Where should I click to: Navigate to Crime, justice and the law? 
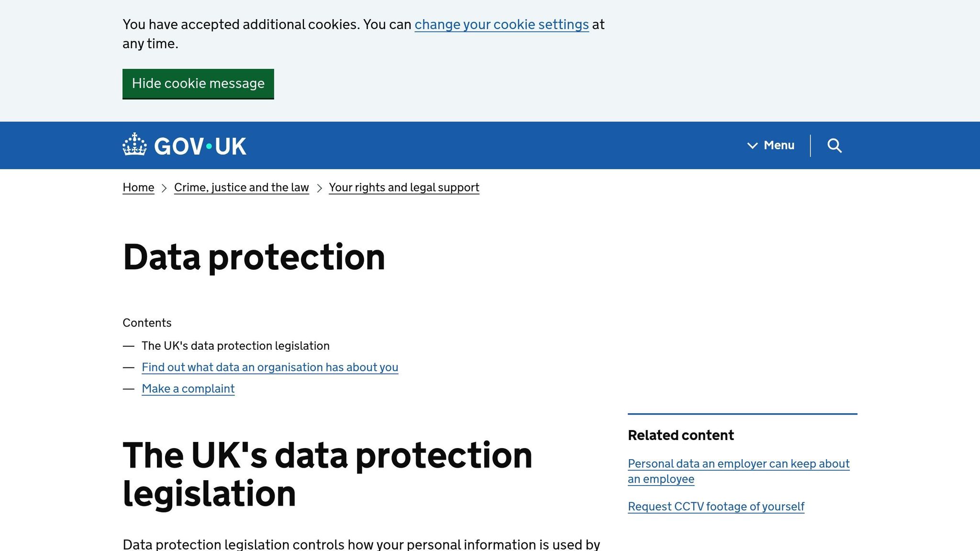(241, 187)
